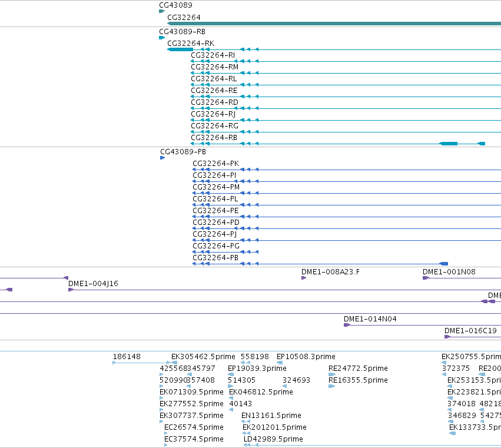This screenshot has height=448, width=501.
Task: Click the thick exon block of CG32264-RK
Action: tap(180, 49)
